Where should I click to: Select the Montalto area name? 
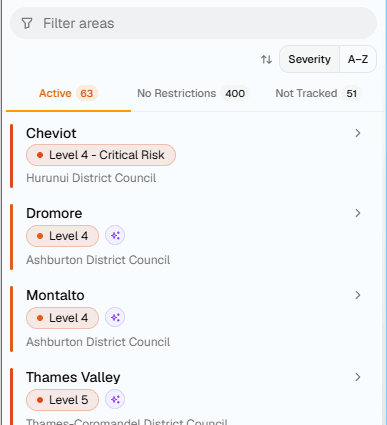point(55,295)
